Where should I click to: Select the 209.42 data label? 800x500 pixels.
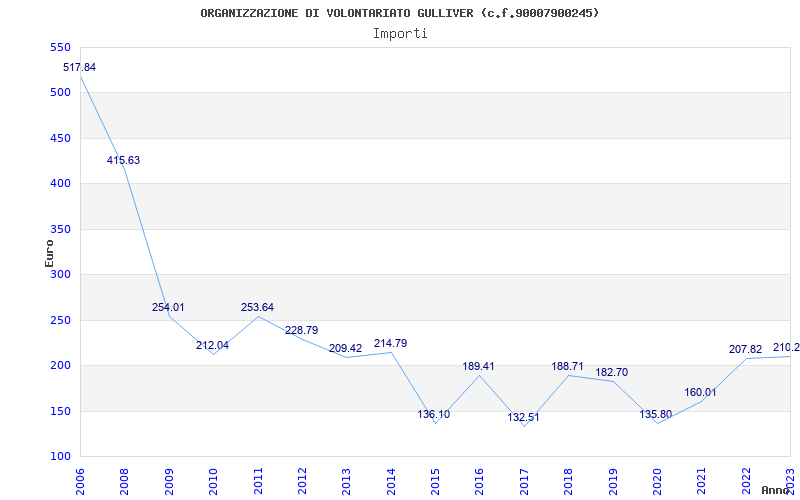tap(345, 348)
